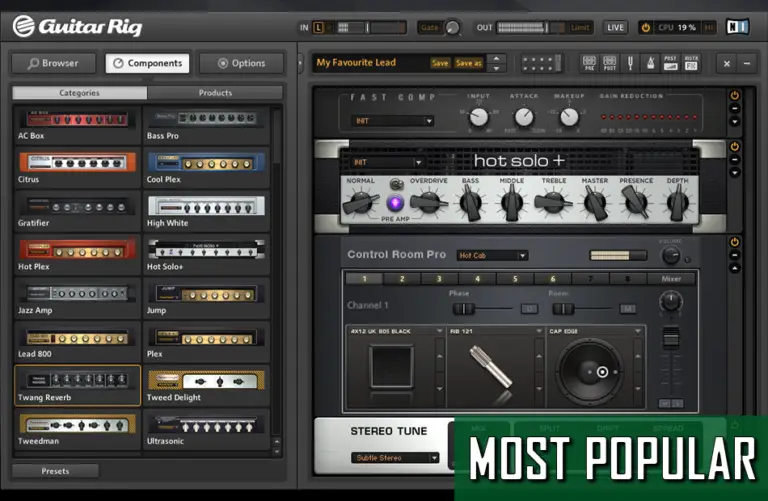Image resolution: width=768 pixels, height=501 pixels.
Task: Click the Control Room channel fader
Action: point(671,338)
